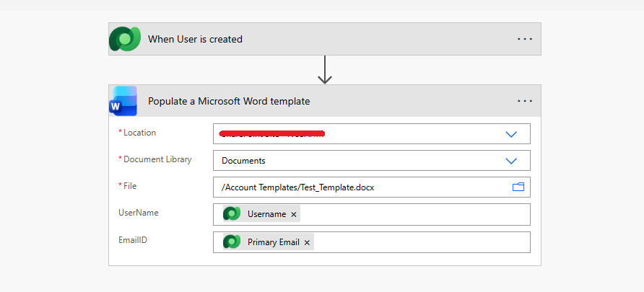Click the UserName input field's empty area
Screen dimensions: 644x292
pos(415,214)
